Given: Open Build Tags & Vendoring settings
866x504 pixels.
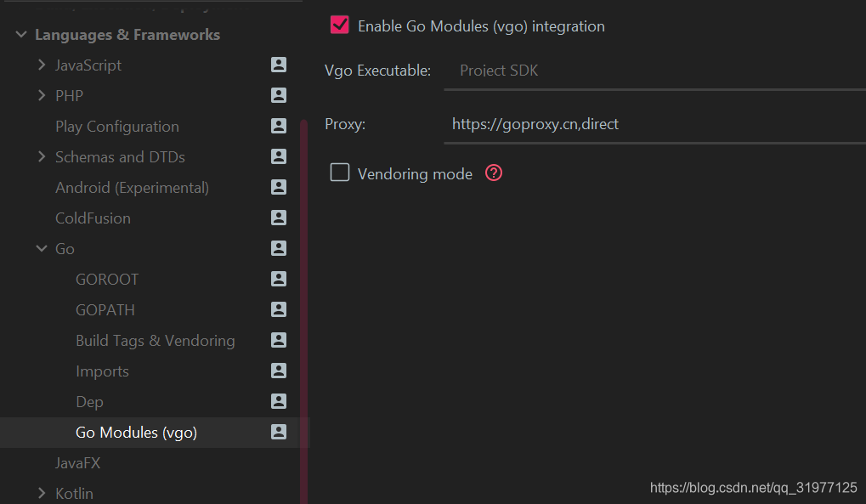Looking at the screenshot, I should [156, 341].
